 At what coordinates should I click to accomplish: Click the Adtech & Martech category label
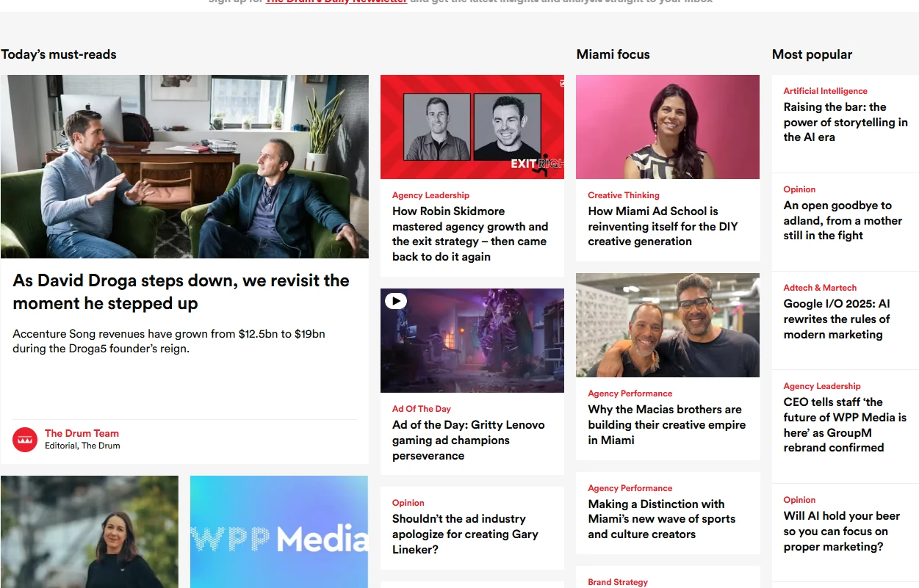tap(820, 288)
